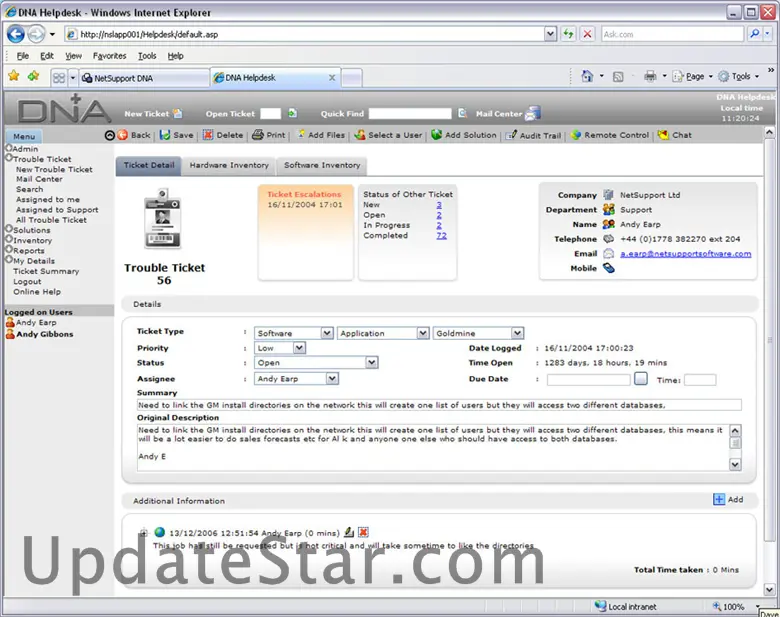
Task: Open the address bar dropdown arrow
Action: pos(550,34)
